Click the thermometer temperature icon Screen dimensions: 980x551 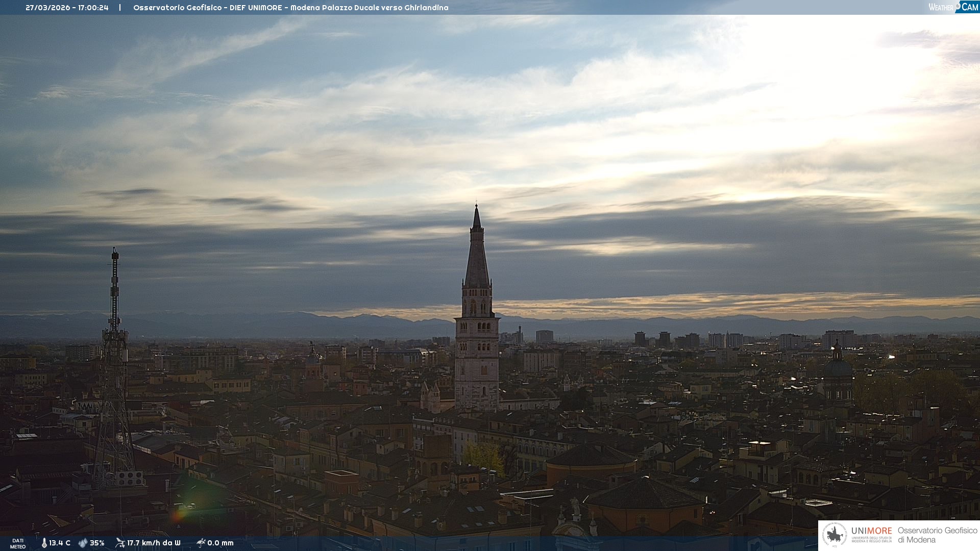44,543
